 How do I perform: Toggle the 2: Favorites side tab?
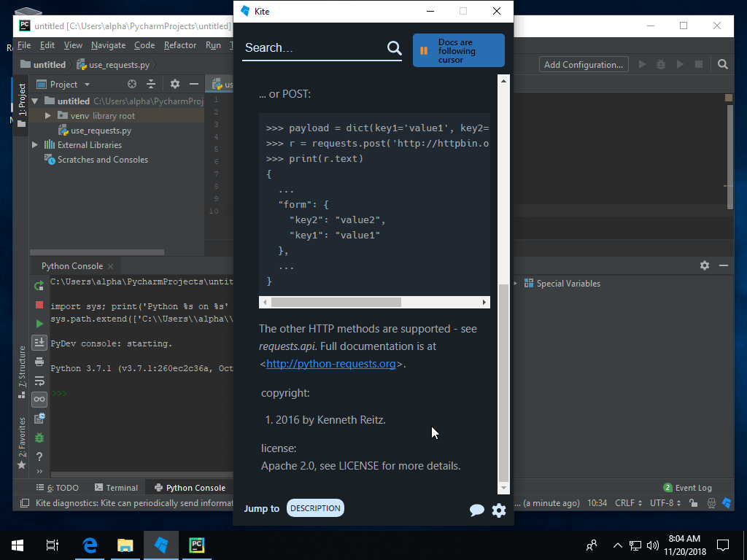pos(21,443)
